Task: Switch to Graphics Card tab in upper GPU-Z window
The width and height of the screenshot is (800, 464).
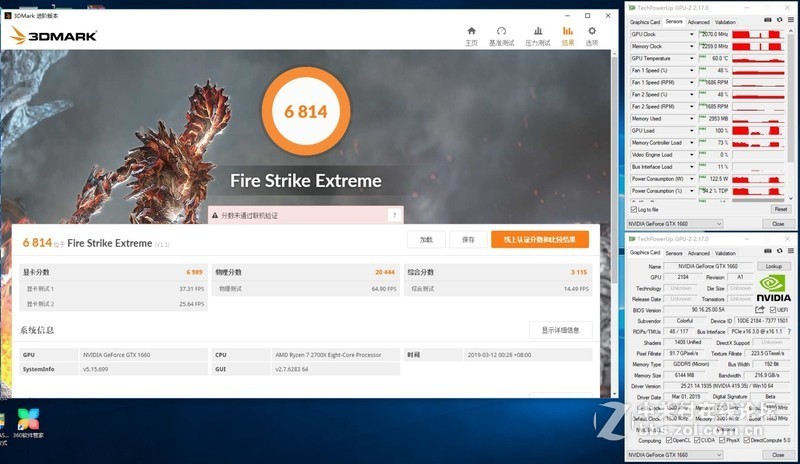Action: [x=645, y=22]
